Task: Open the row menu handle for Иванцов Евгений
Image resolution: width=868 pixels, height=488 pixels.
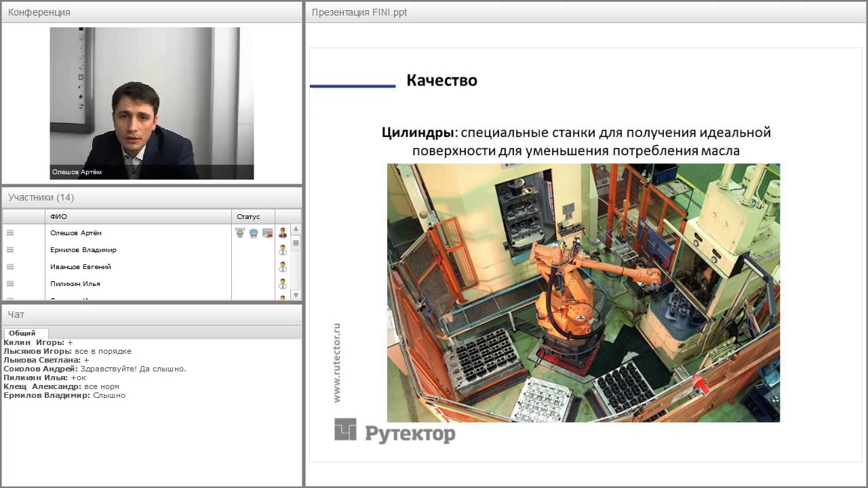Action: pyautogui.click(x=10, y=266)
